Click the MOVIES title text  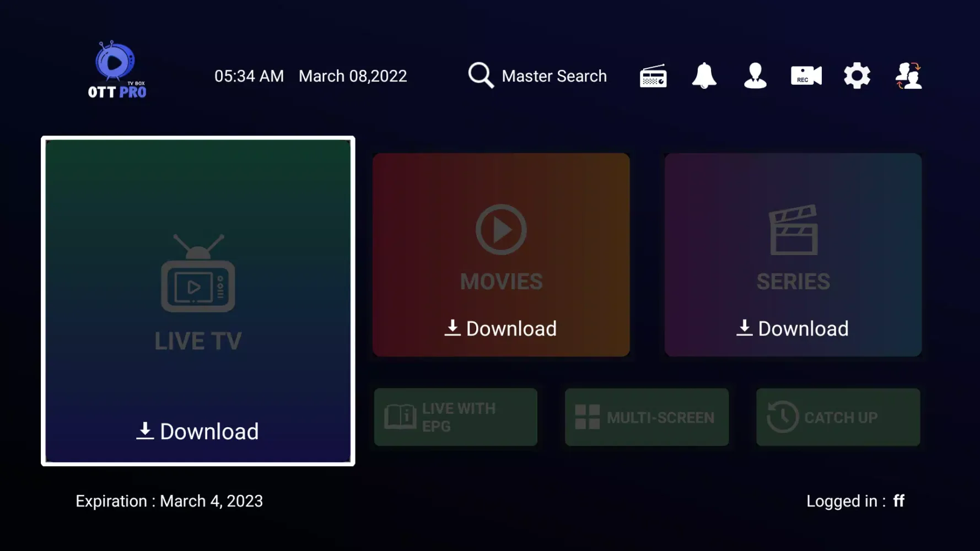501,282
